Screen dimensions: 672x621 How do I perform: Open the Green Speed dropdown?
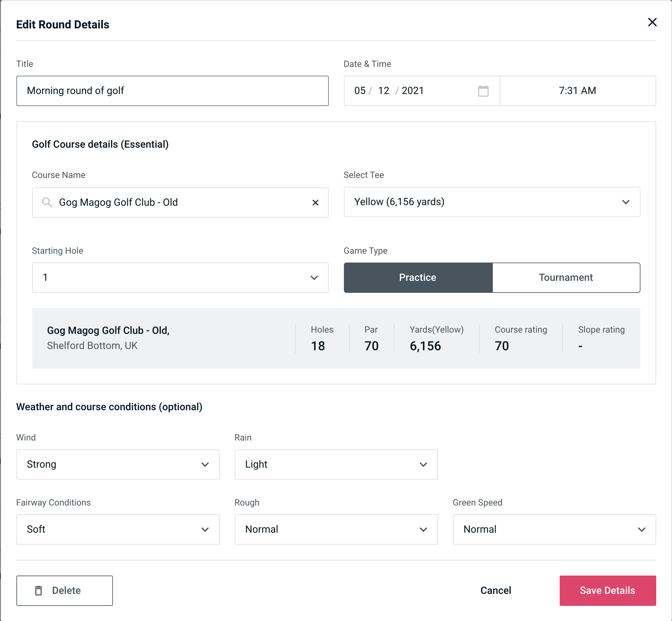(x=553, y=530)
